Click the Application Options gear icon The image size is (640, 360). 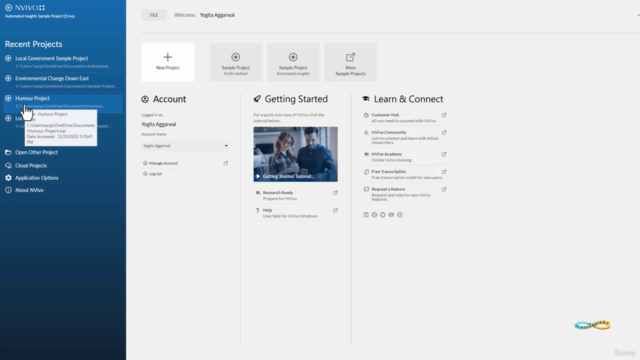point(8,178)
